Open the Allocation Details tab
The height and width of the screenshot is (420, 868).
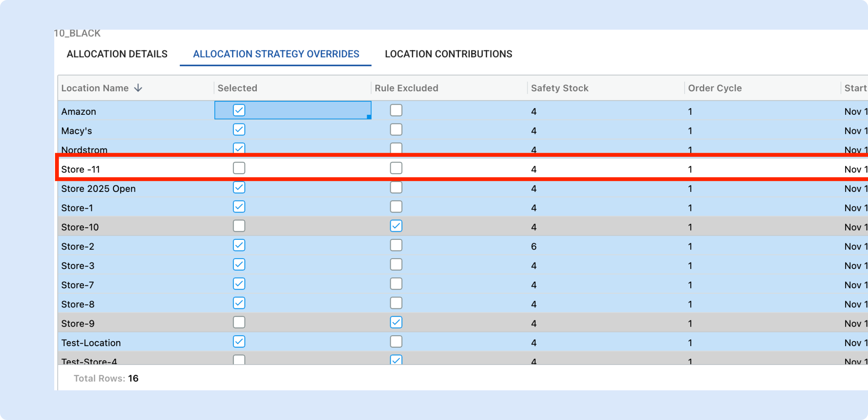tap(117, 54)
